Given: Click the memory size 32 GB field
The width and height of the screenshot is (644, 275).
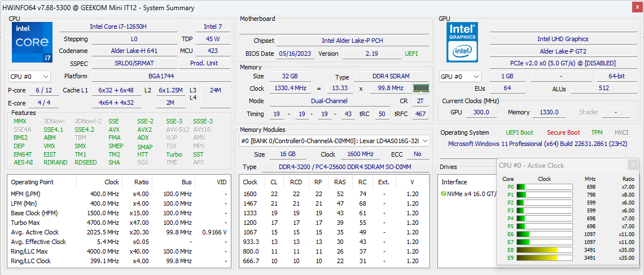Looking at the screenshot, I should pos(290,76).
